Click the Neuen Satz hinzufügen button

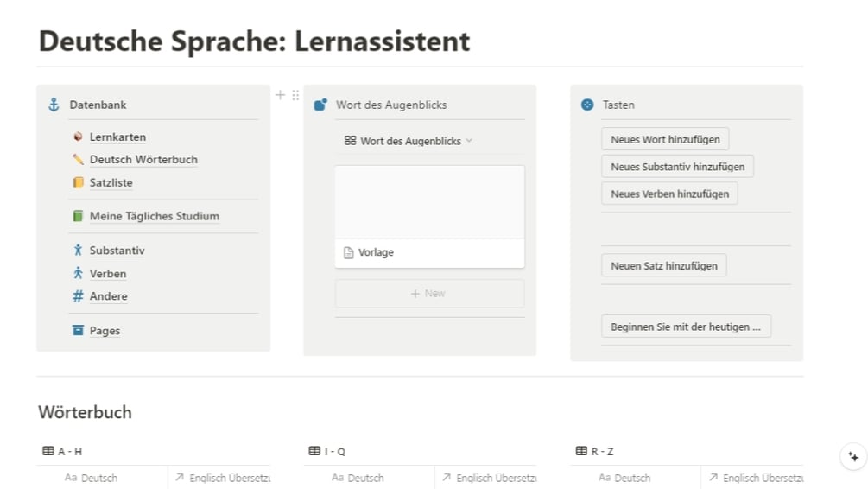663,265
